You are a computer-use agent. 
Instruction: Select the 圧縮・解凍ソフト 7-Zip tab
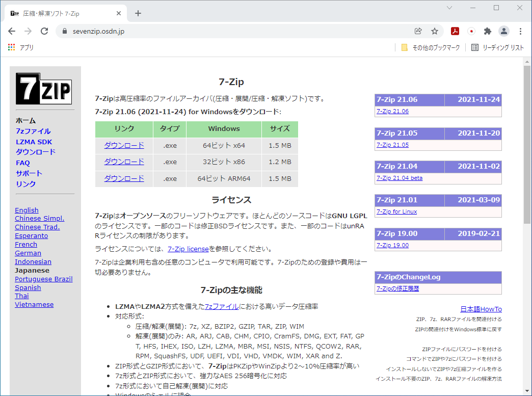click(x=66, y=14)
